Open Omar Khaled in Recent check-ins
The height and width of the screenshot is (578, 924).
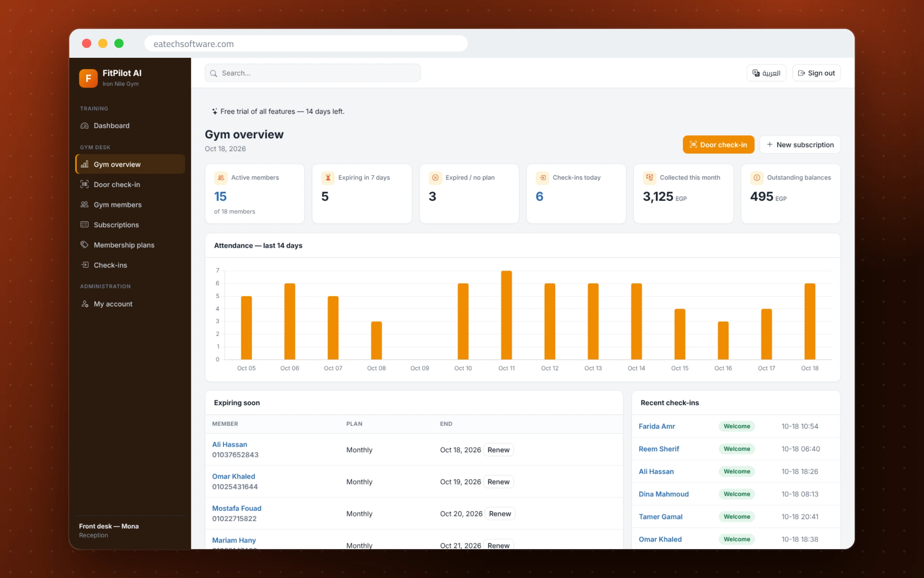point(660,539)
